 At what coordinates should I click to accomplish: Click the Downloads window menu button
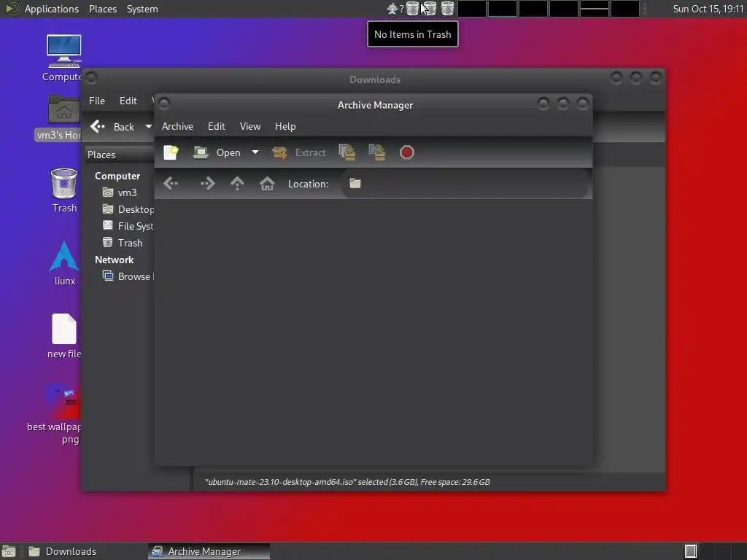91,77
